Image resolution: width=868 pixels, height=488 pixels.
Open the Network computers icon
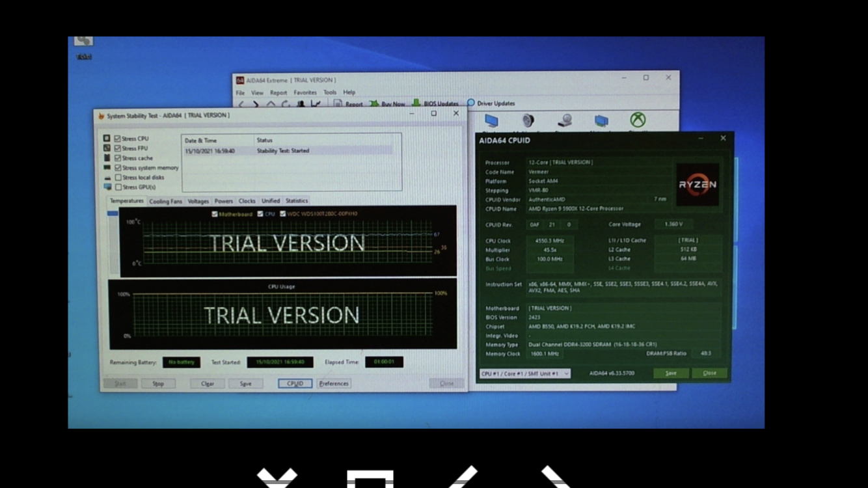601,121
